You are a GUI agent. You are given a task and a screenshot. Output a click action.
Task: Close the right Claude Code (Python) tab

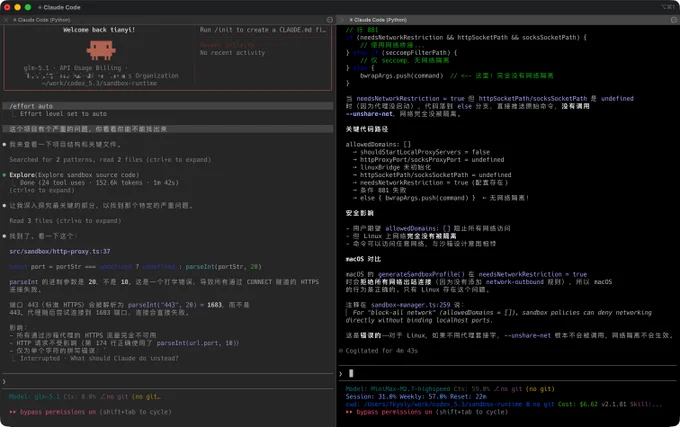coord(342,20)
